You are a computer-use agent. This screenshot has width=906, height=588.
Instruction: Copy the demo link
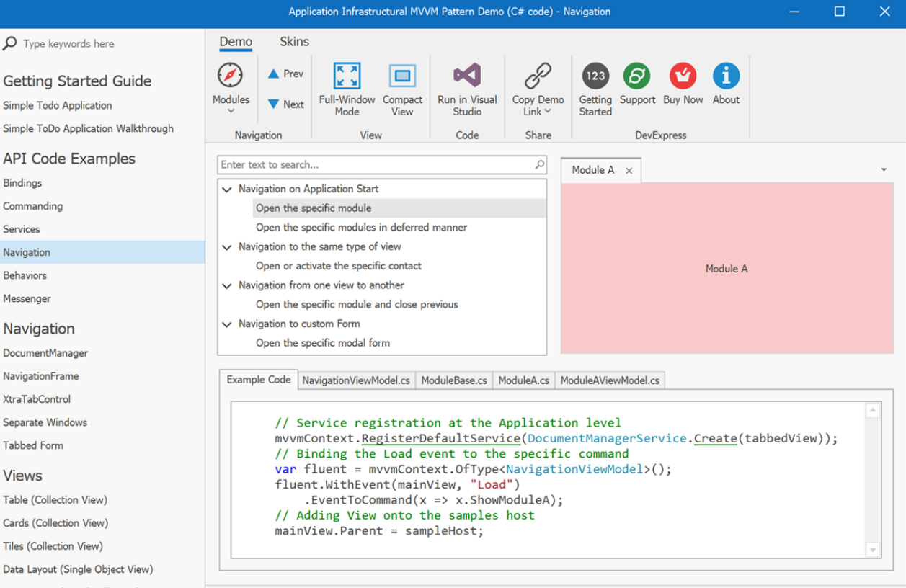538,89
